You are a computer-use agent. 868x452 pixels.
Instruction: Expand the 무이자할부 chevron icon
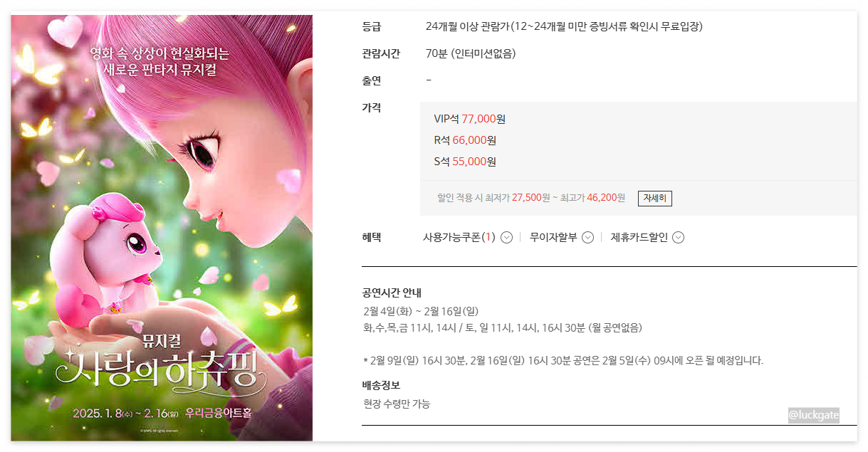[587, 238]
